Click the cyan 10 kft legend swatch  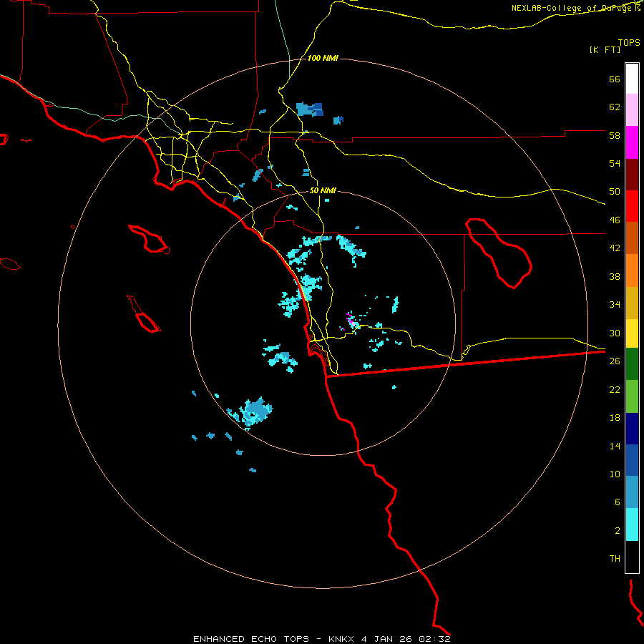pyautogui.click(x=632, y=525)
